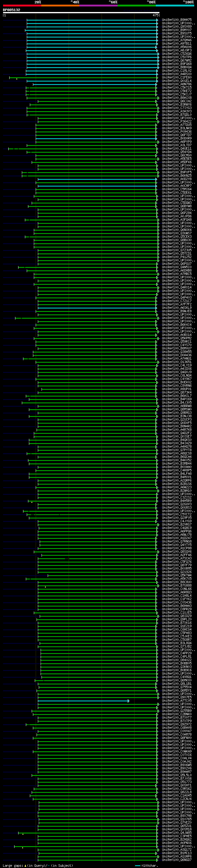Click the cyan ~100% identity legend segment
Viewport: 197px width, 868px height.
pyautogui.click(x=175, y=6)
